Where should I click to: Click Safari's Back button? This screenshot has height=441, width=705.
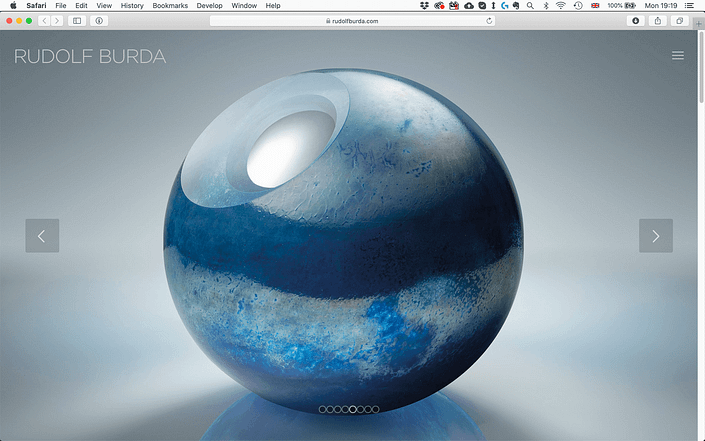coord(44,21)
